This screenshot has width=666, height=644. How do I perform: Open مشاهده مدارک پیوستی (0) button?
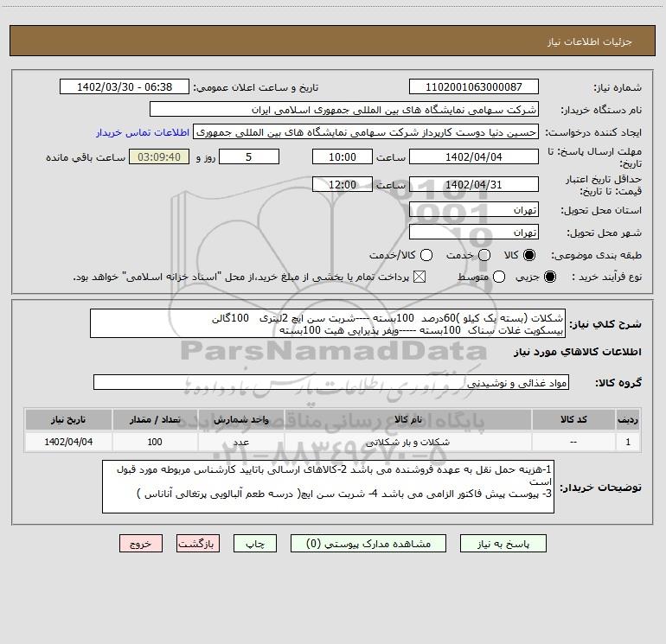coord(368,544)
